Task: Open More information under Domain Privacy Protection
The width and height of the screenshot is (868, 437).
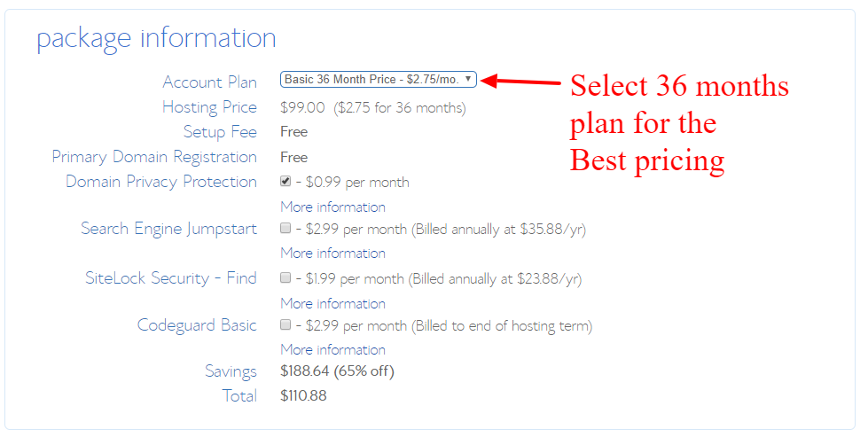Action: click(x=332, y=207)
